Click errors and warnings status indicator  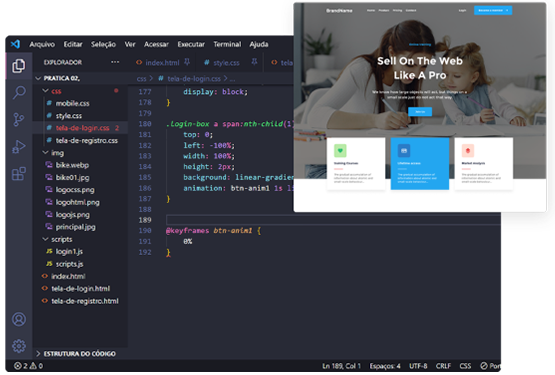[28, 366]
